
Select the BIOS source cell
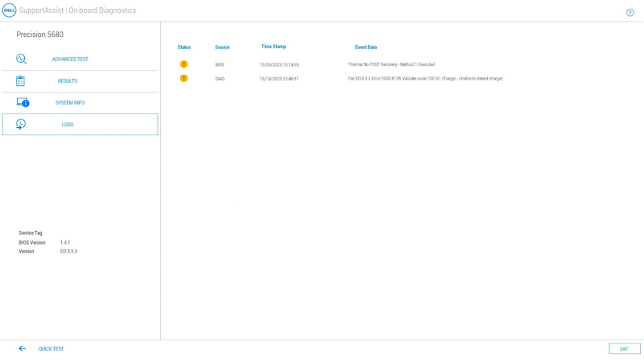point(220,65)
